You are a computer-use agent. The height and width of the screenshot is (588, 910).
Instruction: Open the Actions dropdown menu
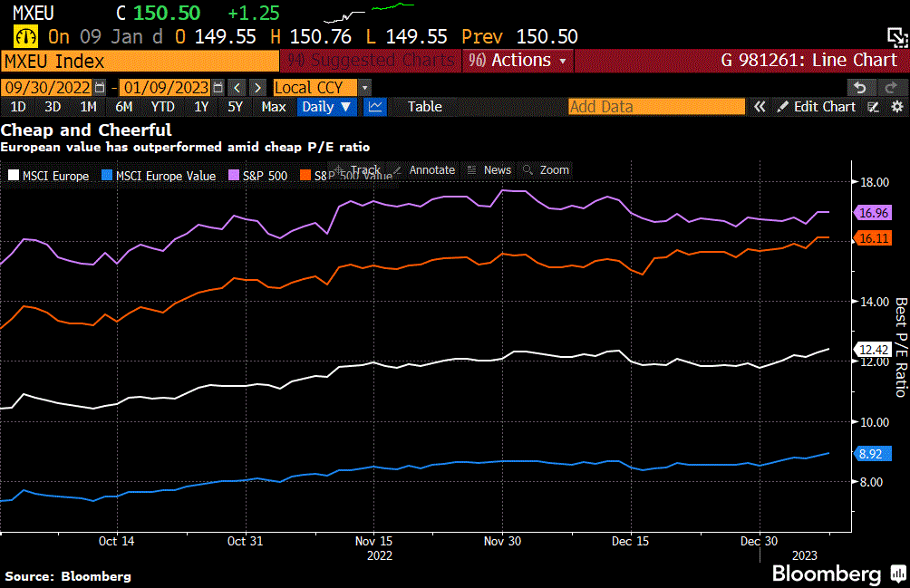[x=518, y=61]
